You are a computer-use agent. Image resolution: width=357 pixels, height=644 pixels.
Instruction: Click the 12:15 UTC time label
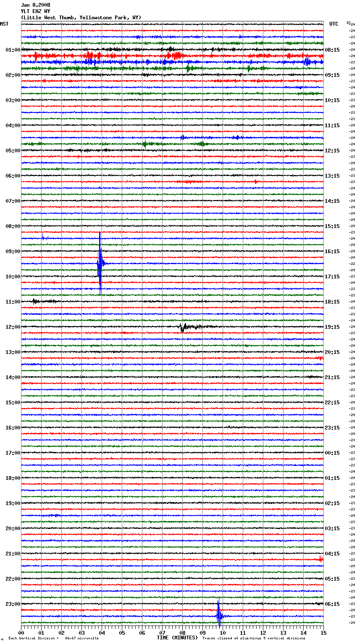332,151
